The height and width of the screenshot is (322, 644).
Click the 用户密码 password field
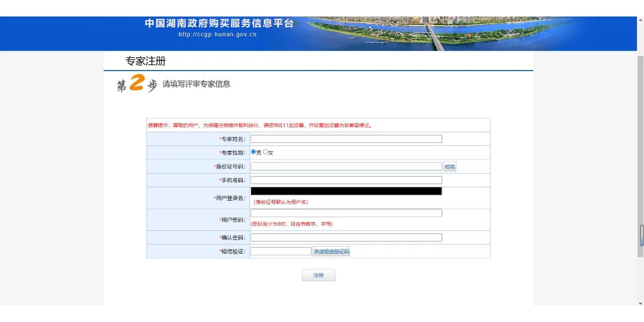pos(346,213)
